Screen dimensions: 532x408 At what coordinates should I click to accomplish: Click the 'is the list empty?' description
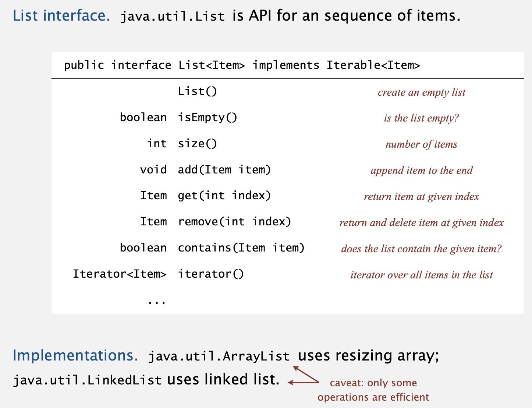click(x=422, y=118)
